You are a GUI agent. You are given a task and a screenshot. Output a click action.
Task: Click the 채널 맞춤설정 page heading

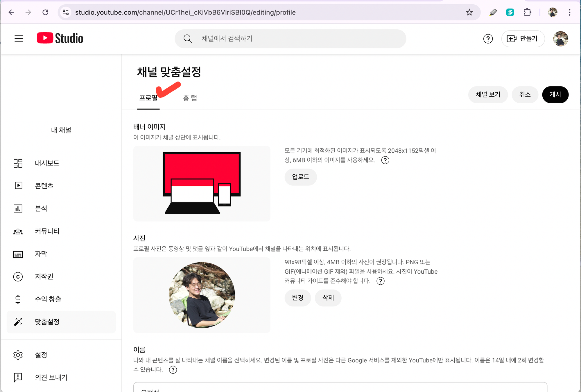point(169,72)
